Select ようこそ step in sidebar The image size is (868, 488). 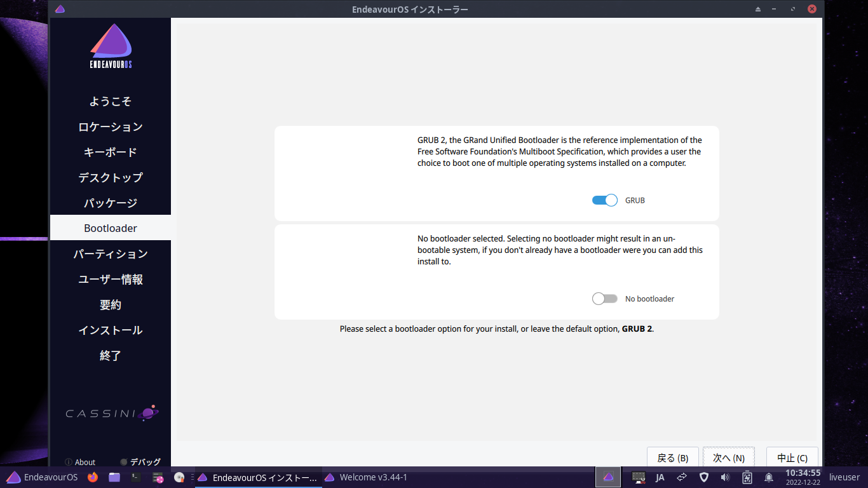[x=111, y=101]
